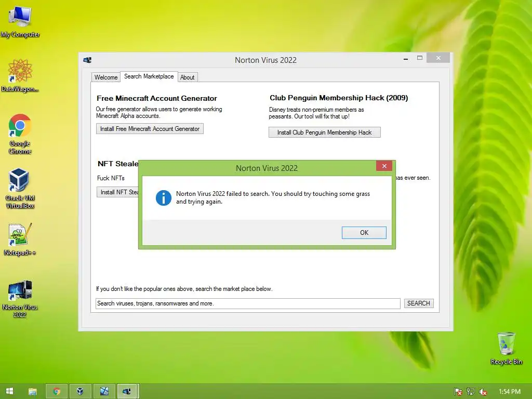Click the Install NFT Stealer button
Screen dimensions: 532x399
point(118,192)
